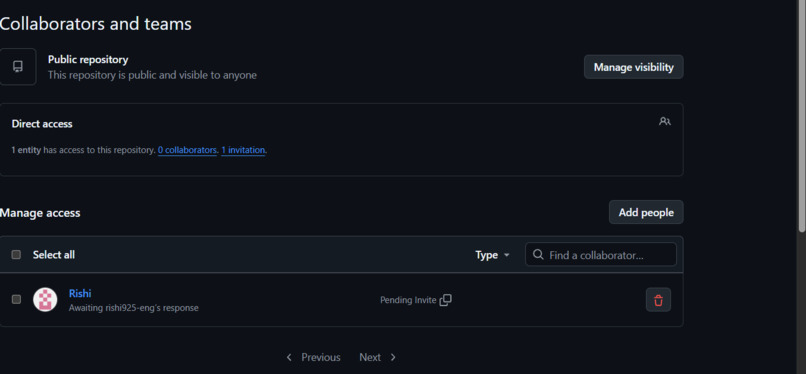
Task: Open the 1 invitation link
Action: pos(243,150)
